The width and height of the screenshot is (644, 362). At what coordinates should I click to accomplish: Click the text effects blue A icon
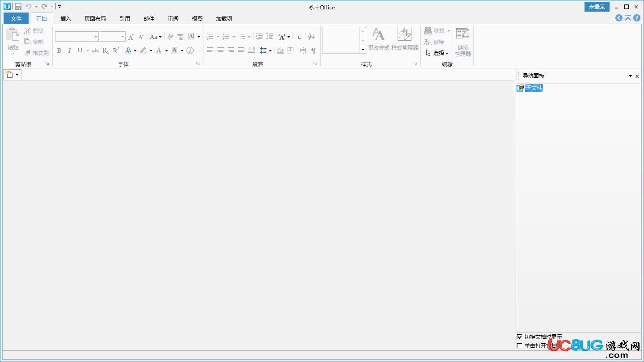point(128,51)
